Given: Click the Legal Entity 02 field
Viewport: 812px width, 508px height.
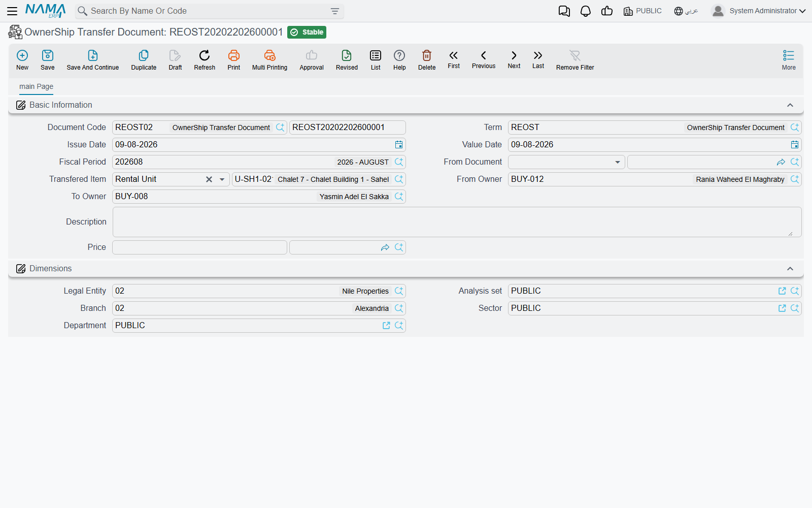Looking at the screenshot, I should click(x=259, y=291).
